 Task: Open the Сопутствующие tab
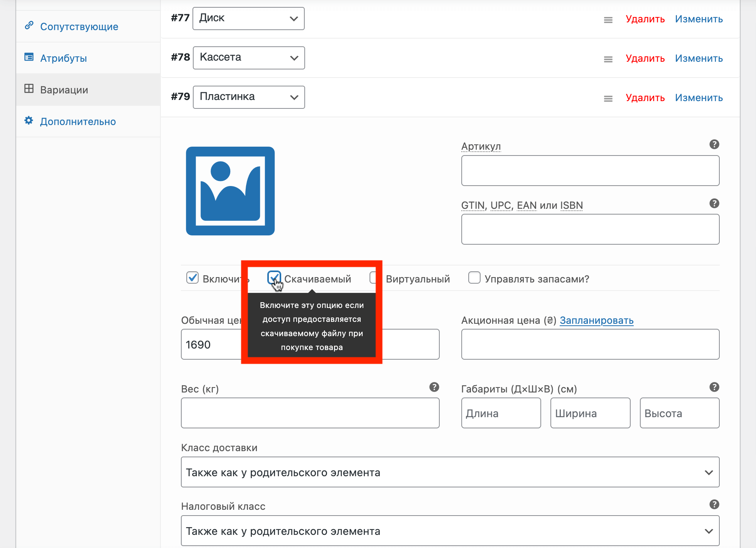pos(88,26)
